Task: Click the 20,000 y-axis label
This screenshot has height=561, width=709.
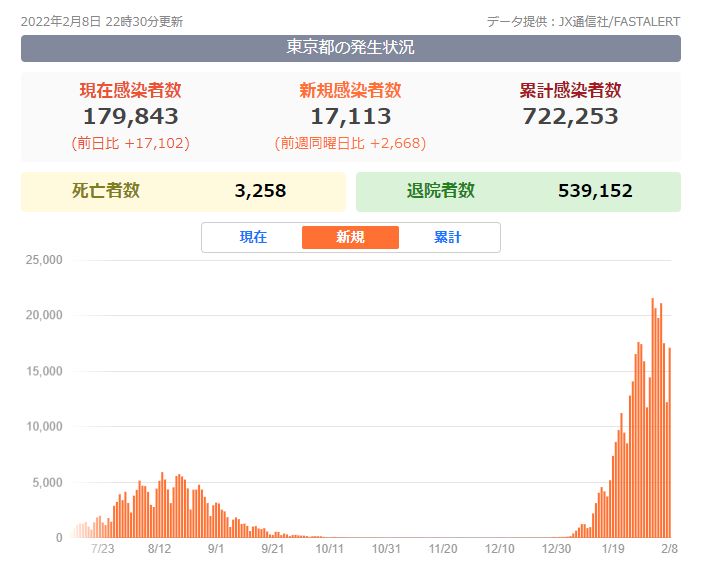Action: [44, 315]
